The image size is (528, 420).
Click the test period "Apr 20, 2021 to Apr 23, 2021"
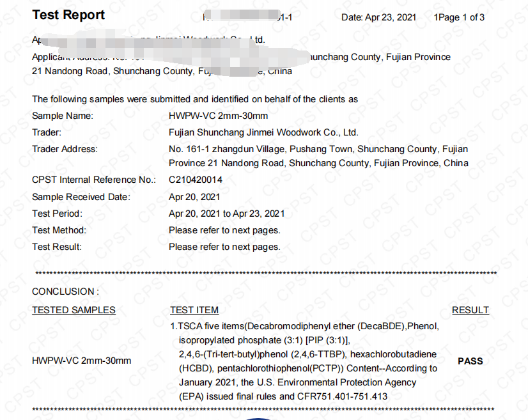226,214
